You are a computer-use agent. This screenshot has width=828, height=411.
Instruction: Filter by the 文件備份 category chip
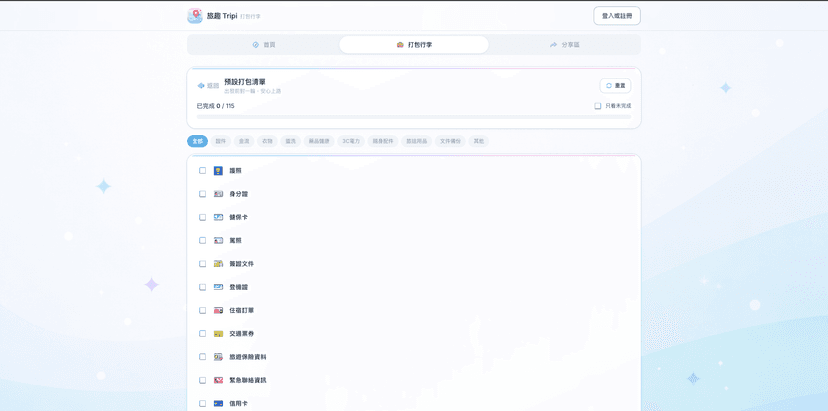point(450,141)
